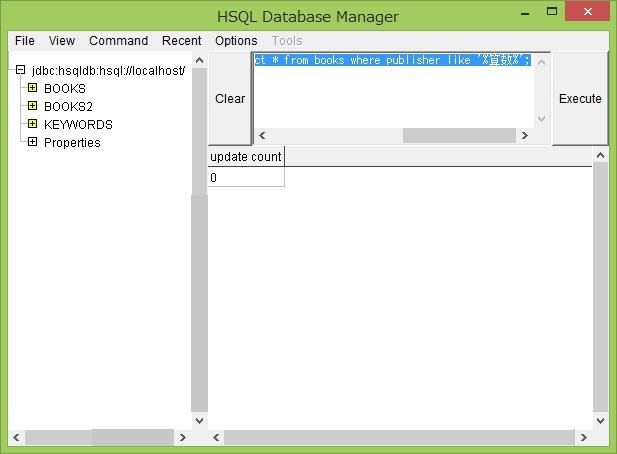Open the File menu
Image resolution: width=617 pixels, height=454 pixels.
click(25, 41)
